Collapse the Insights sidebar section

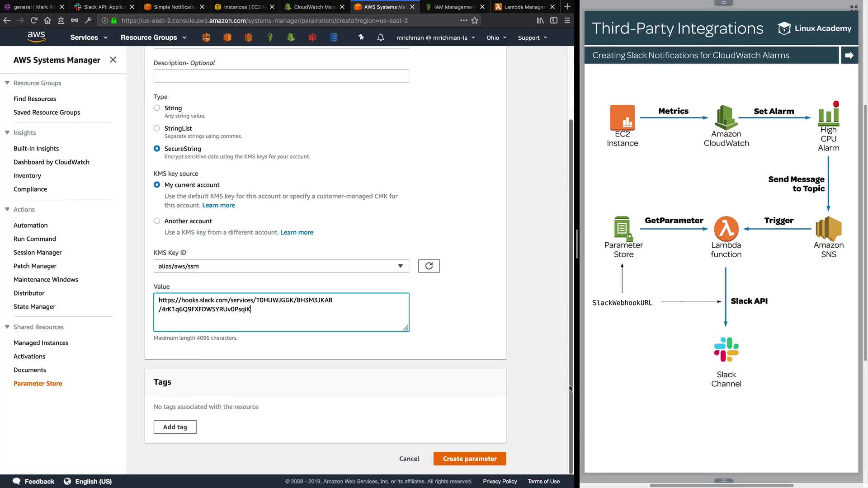(x=7, y=132)
